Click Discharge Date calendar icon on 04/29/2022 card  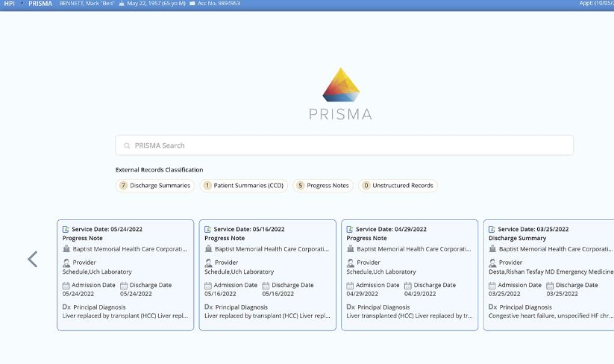(x=408, y=286)
